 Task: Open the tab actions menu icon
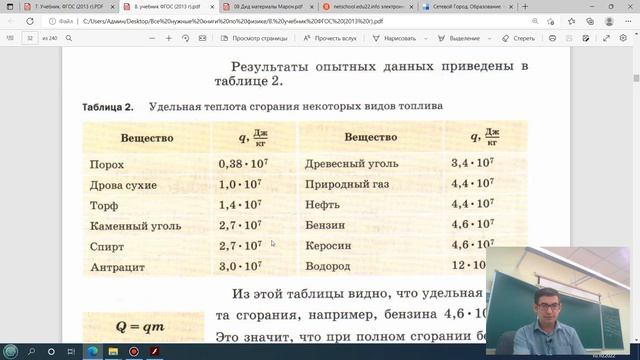[10, 7]
